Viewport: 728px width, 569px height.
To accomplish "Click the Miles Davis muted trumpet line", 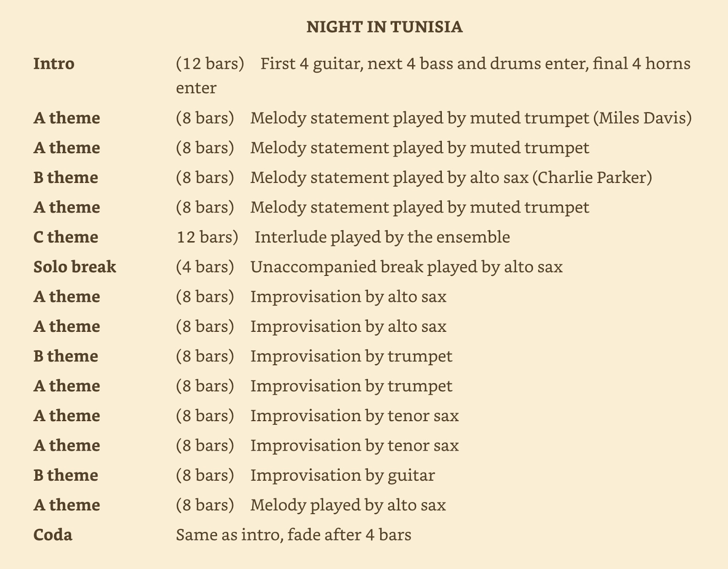I will point(471,118).
